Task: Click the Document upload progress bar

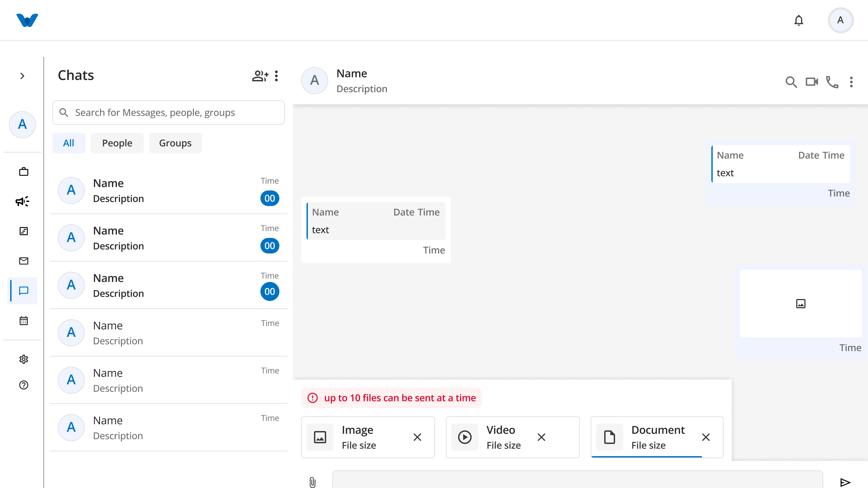Action: tap(647, 456)
